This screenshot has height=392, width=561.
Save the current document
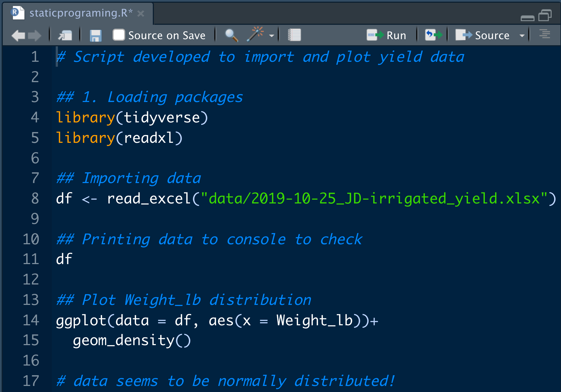tap(95, 36)
